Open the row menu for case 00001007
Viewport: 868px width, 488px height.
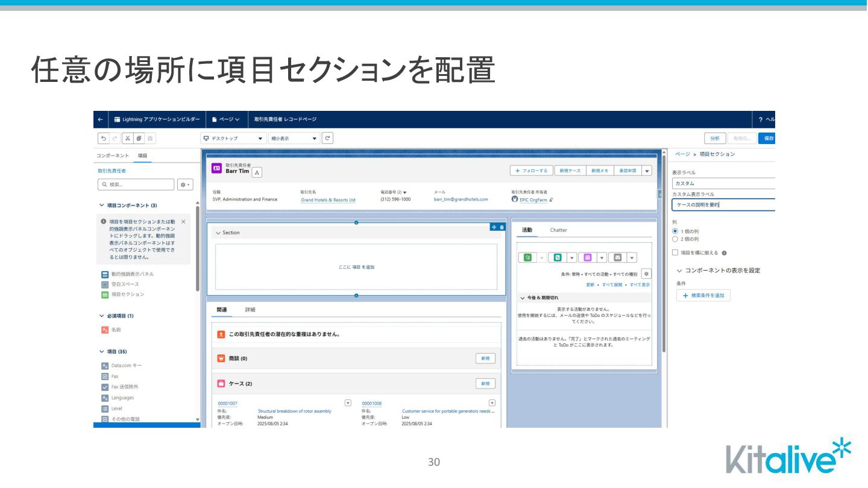(x=348, y=402)
